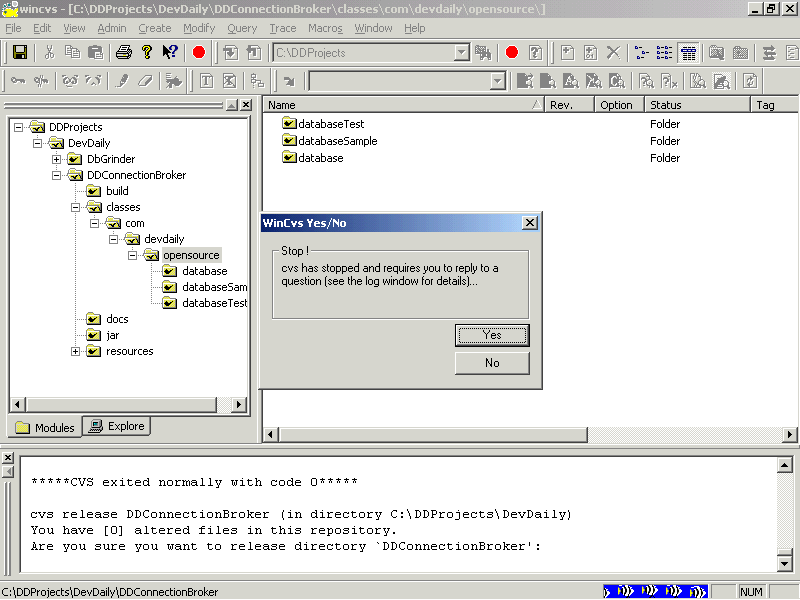800x600 pixels.
Task: Switch to the Explore tab
Action: [x=117, y=426]
